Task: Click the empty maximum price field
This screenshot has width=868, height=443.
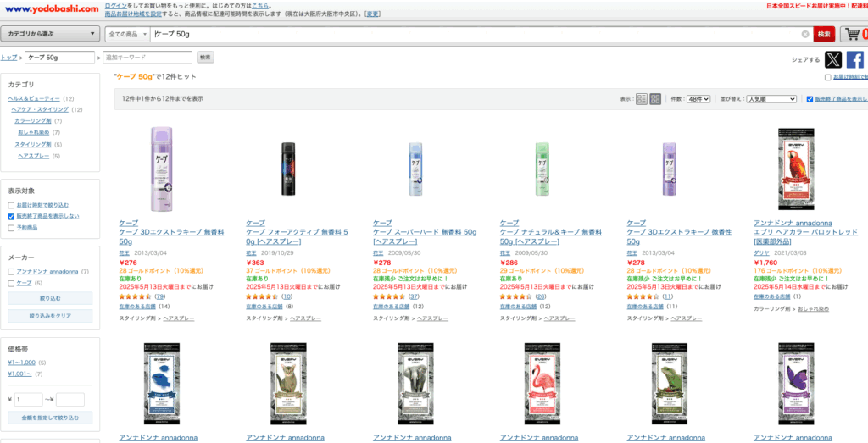Action: (x=70, y=399)
